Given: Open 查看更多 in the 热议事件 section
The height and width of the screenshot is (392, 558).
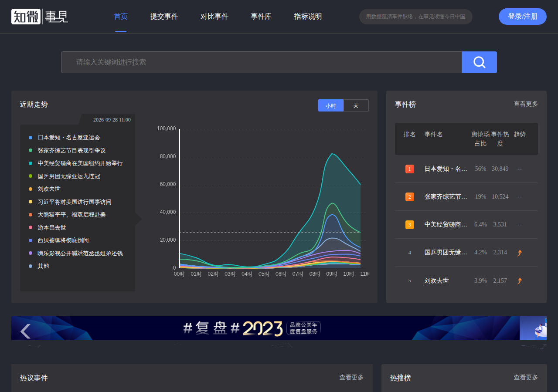Looking at the screenshot, I should [x=351, y=378].
